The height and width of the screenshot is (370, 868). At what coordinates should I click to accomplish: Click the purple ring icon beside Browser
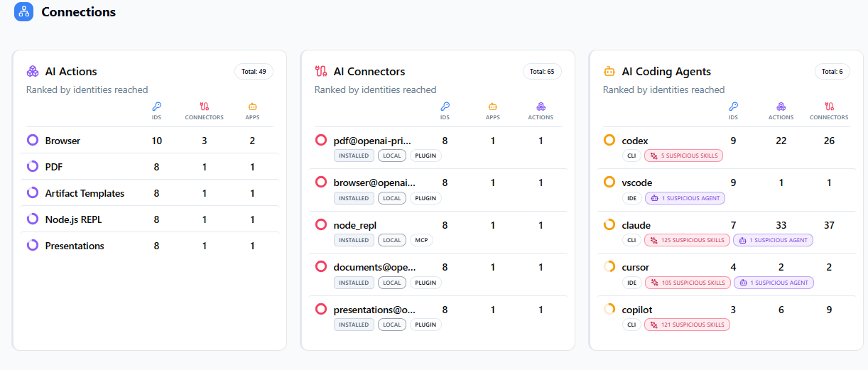point(33,141)
